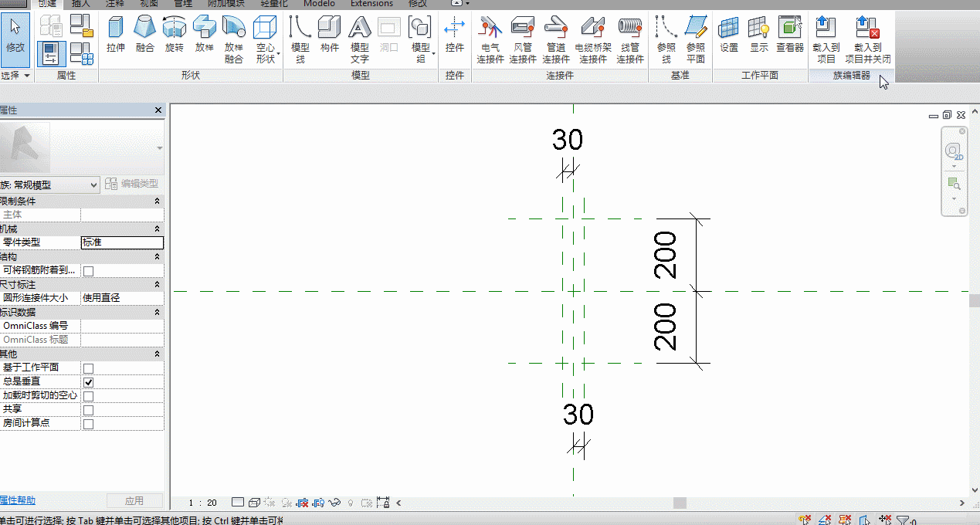Enable the 基于工作平面 checkbox
Screen dimensions: 980x525
[89, 368]
